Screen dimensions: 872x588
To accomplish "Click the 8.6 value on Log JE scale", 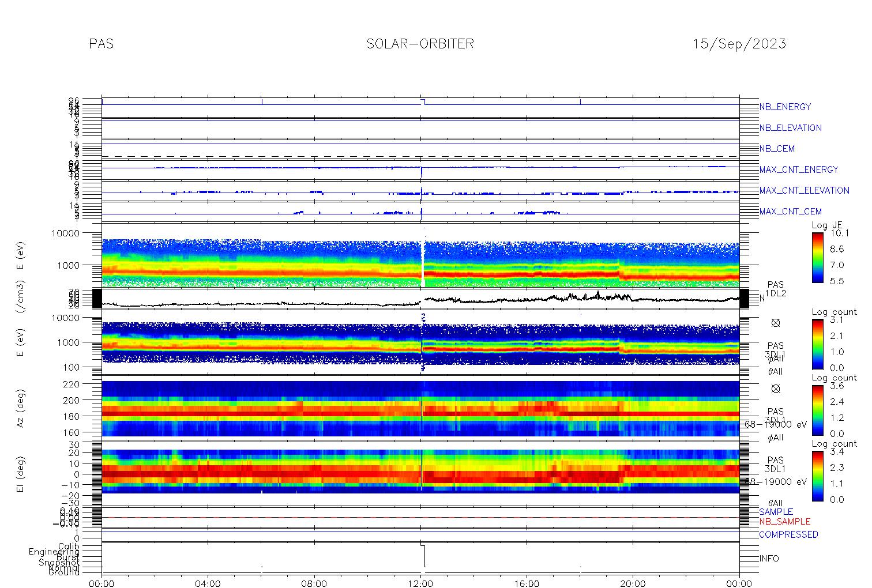I will pos(837,249).
